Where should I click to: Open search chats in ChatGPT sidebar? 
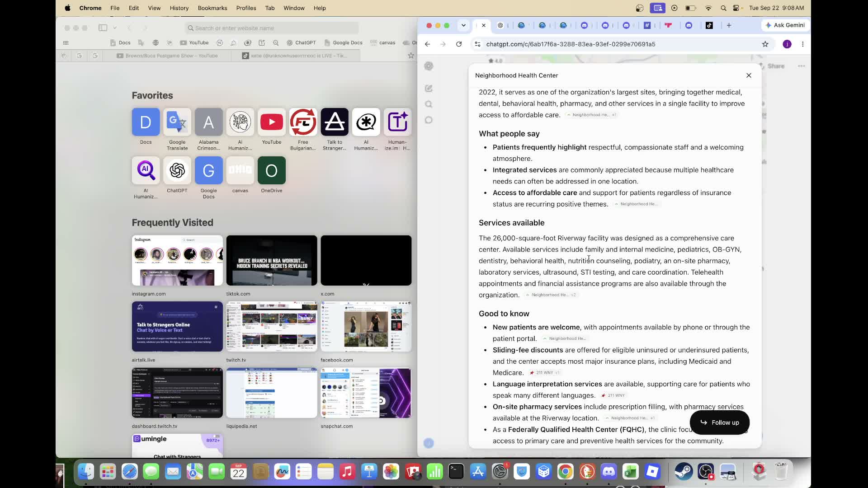pyautogui.click(x=429, y=104)
